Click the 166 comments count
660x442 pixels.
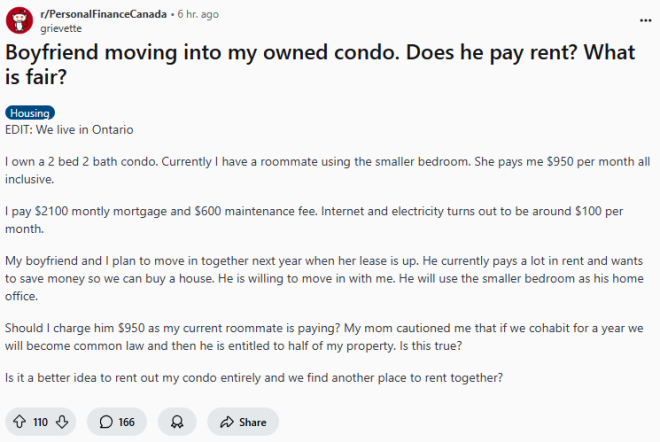[126, 422]
